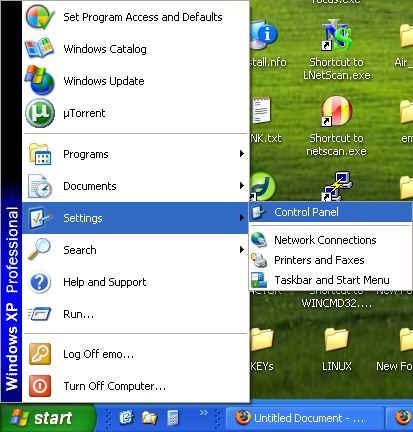413x432 pixels.
Task: Open Network Connections from Settings submenu
Action: coord(330,240)
